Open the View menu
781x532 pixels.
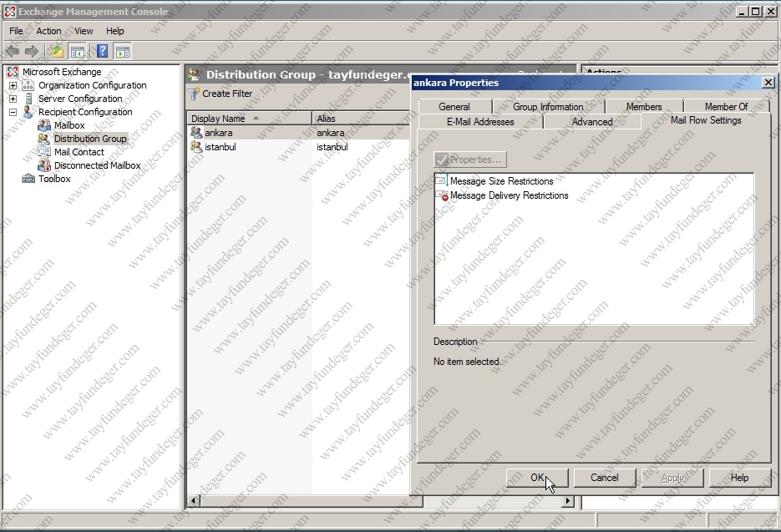pos(84,31)
